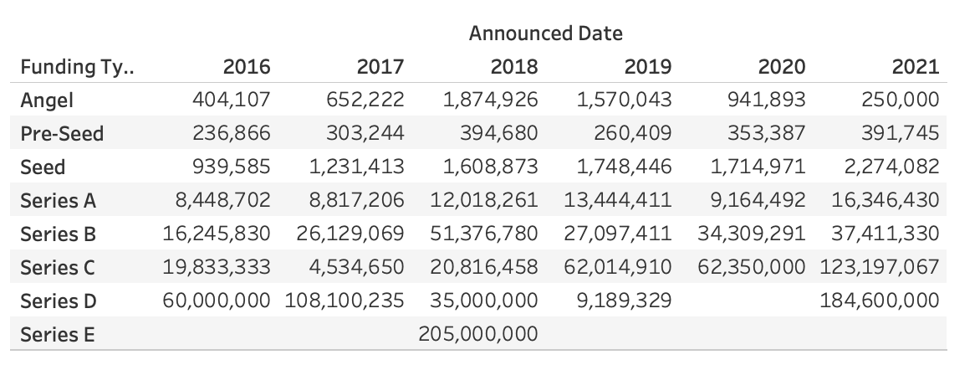Click the Announced Date column title
The width and height of the screenshot is (980, 365).
[546, 33]
